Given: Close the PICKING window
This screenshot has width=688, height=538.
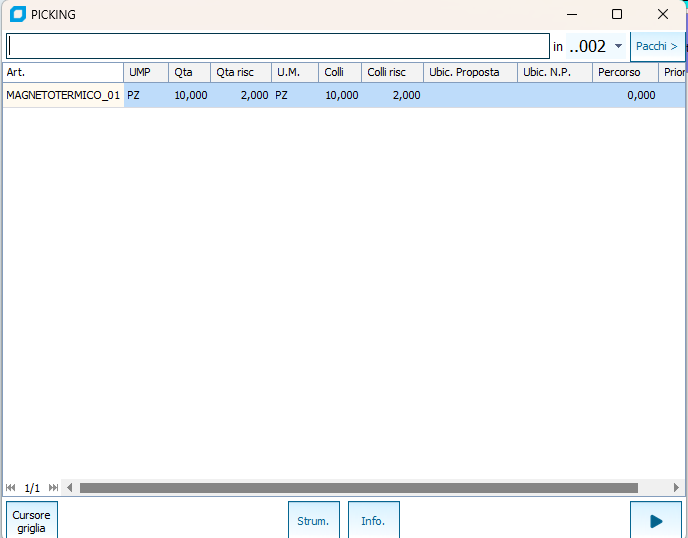Looking at the screenshot, I should pyautogui.click(x=663, y=14).
